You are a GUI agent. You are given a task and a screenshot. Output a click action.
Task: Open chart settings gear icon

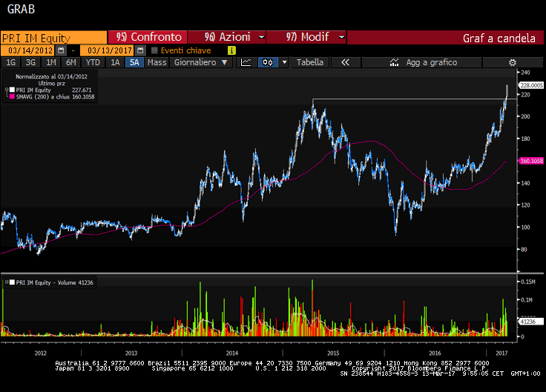pos(512,63)
